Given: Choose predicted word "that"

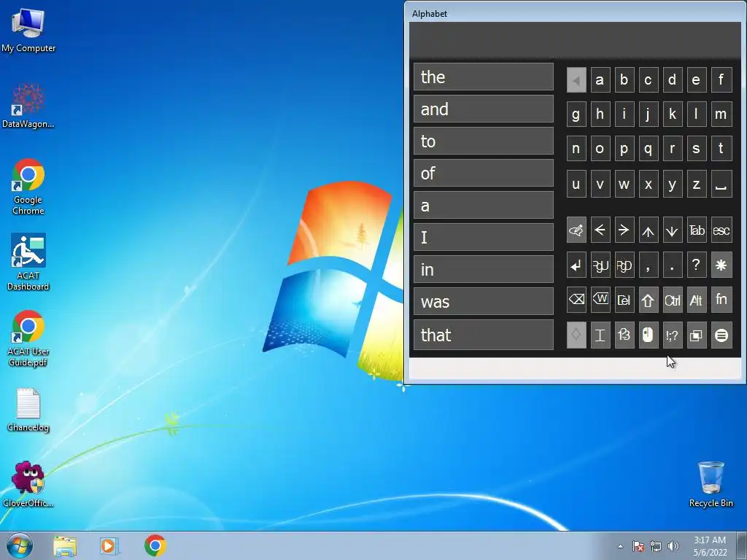Looking at the screenshot, I should 484,335.
